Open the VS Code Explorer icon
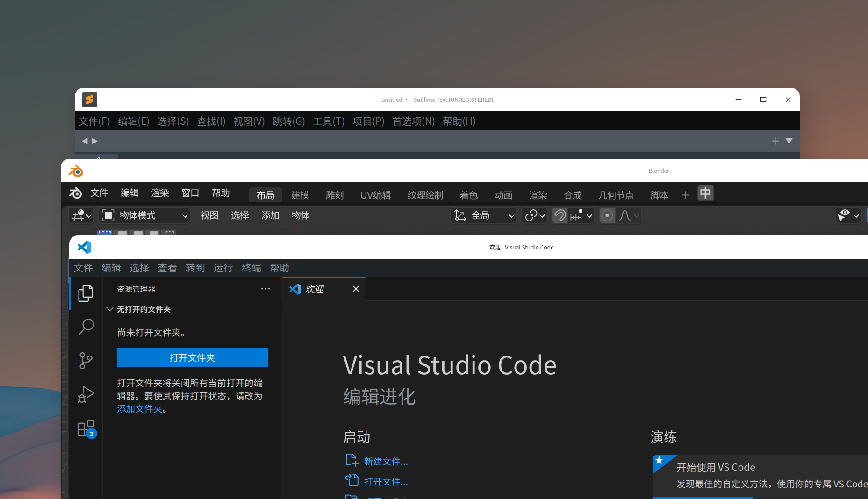Image resolution: width=868 pixels, height=499 pixels. click(x=86, y=293)
